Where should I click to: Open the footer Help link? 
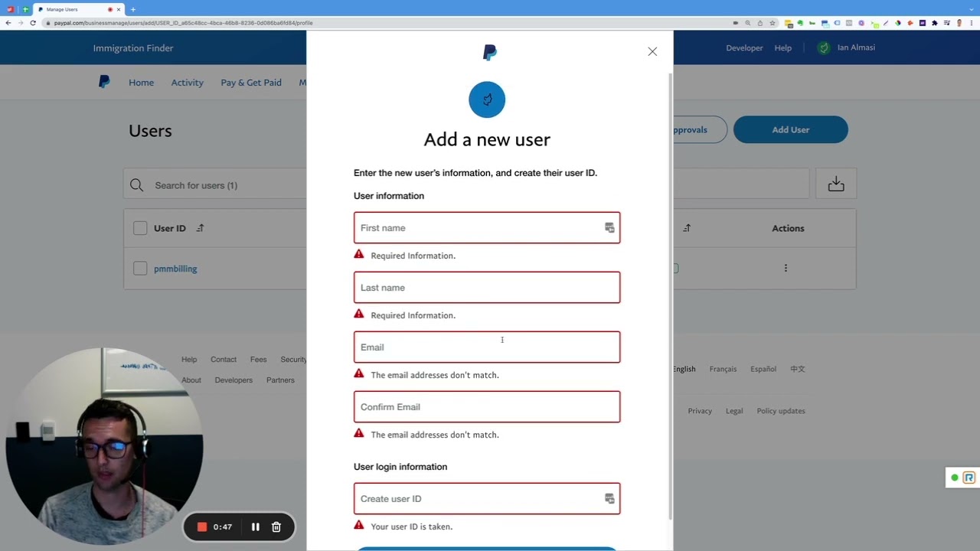click(189, 360)
